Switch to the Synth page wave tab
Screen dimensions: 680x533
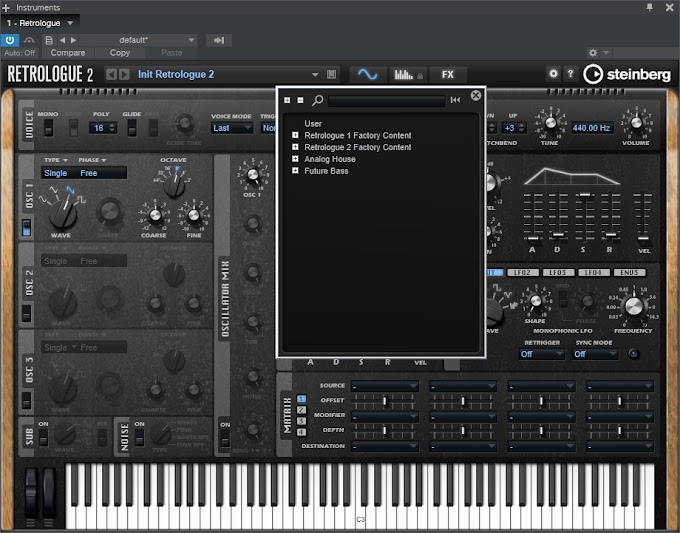[x=368, y=75]
